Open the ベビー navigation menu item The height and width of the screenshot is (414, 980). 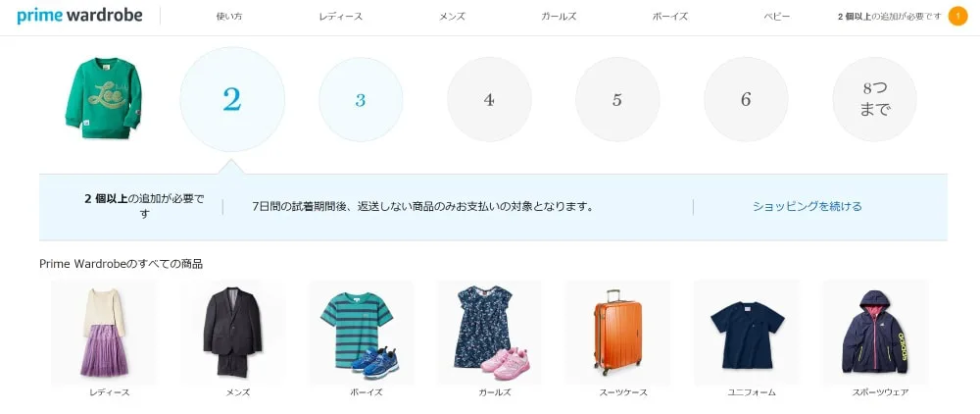777,17
